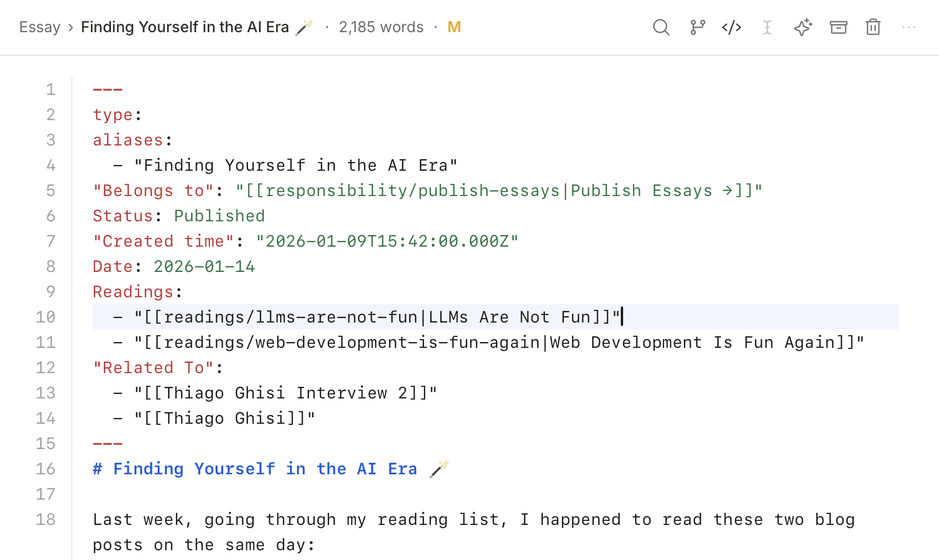
Task: Open the Essay breadcrumb link
Action: (x=40, y=27)
